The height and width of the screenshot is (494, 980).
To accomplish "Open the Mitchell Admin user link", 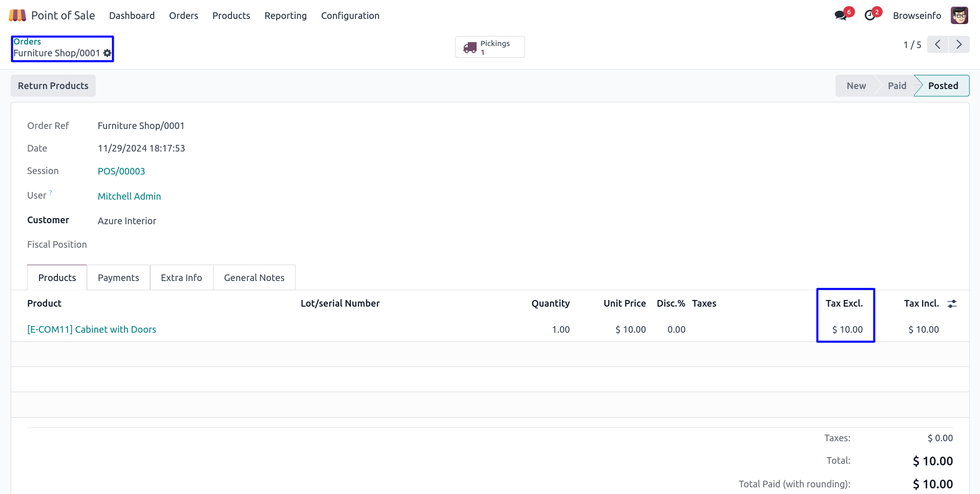I will tap(129, 196).
